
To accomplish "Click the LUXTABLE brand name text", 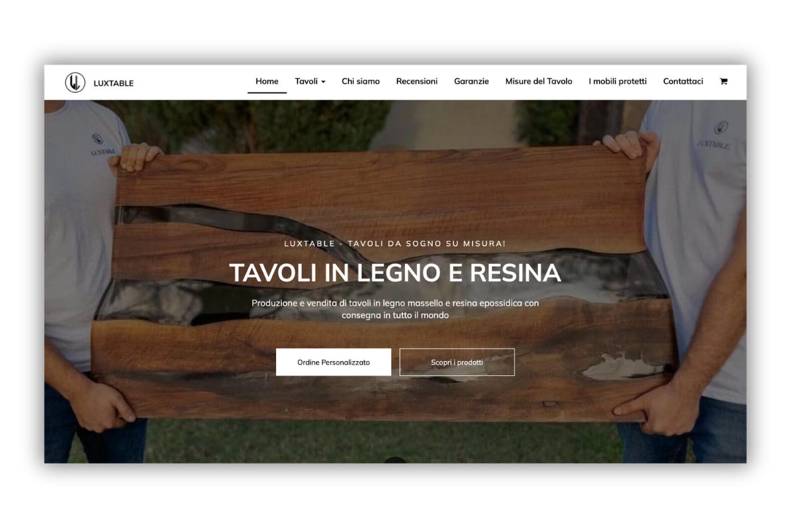I will click(x=114, y=83).
